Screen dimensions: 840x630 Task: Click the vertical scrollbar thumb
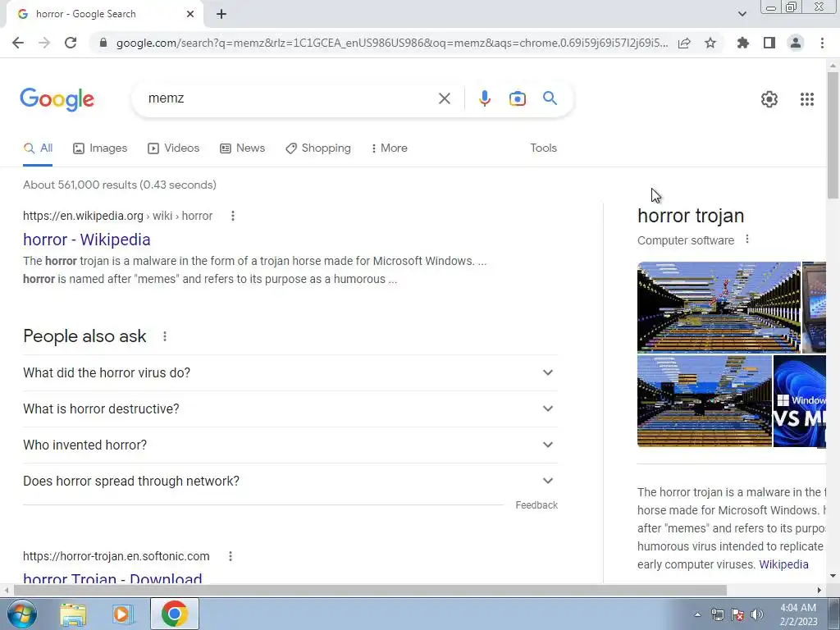click(833, 135)
